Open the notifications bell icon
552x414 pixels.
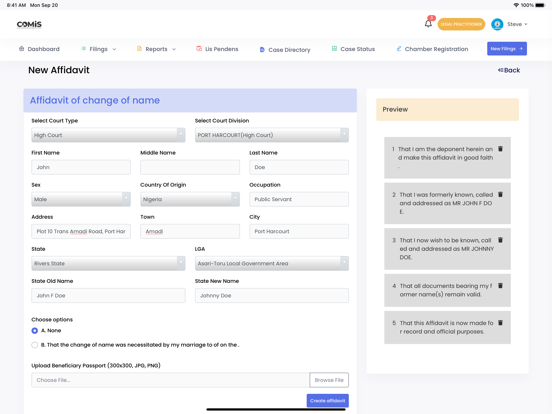pos(428,24)
